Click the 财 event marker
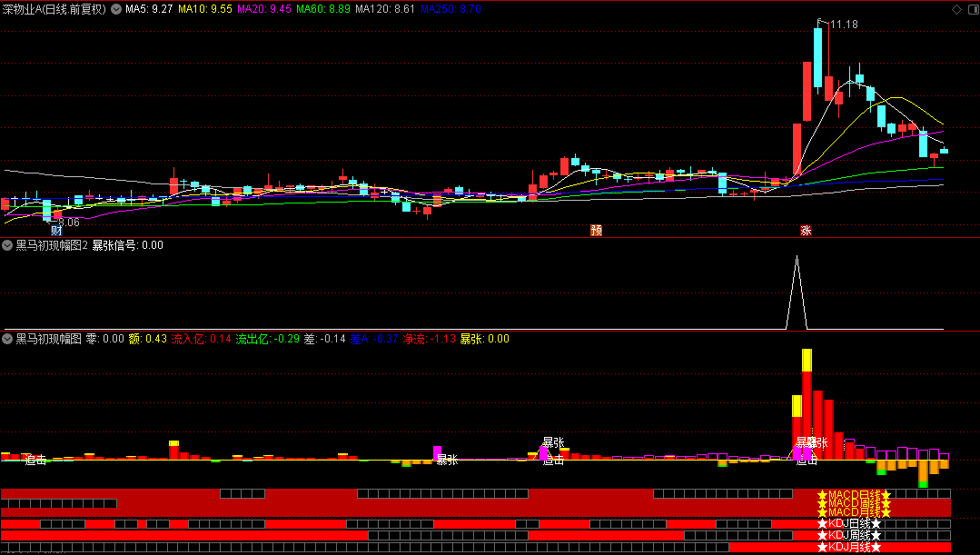This screenshot has width=980, height=555. [56, 230]
